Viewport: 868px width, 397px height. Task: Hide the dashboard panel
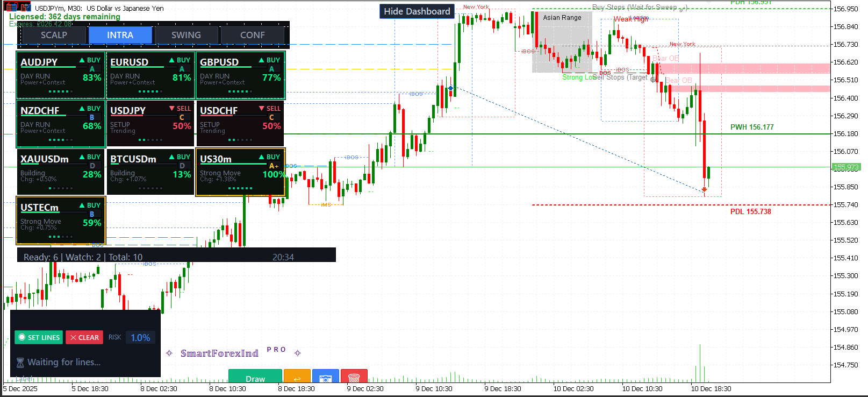[x=417, y=11]
